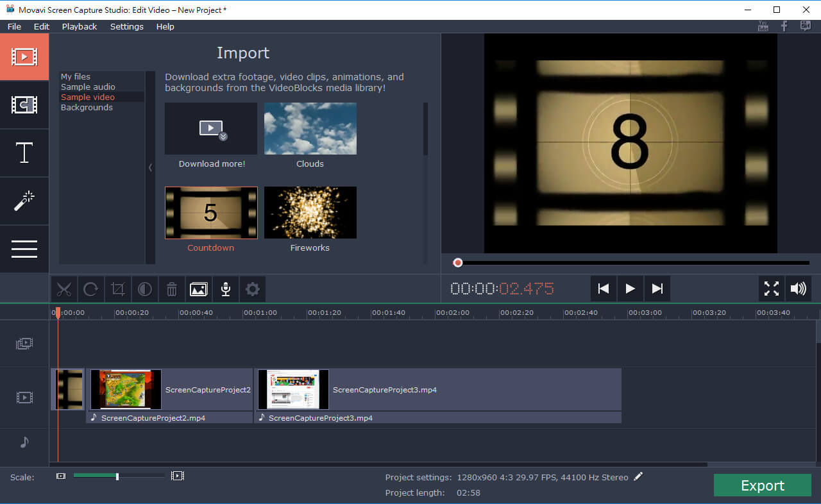
Task: Click the Rotate clip icon
Action: 91,289
